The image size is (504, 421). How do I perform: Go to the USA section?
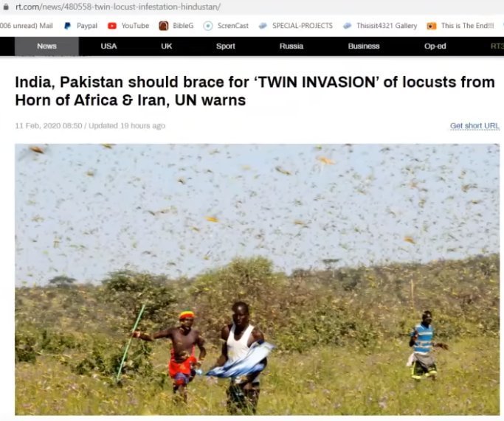click(108, 46)
